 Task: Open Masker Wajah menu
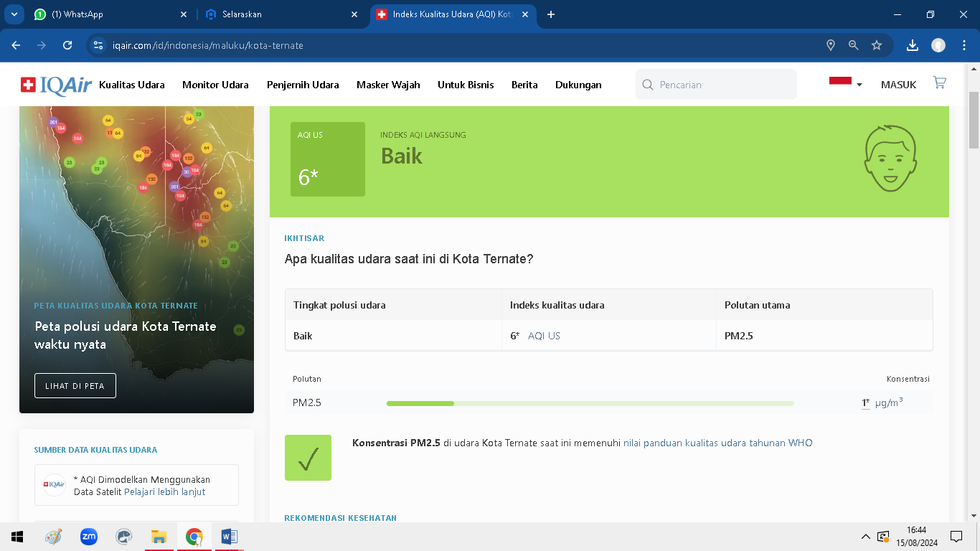(x=388, y=85)
